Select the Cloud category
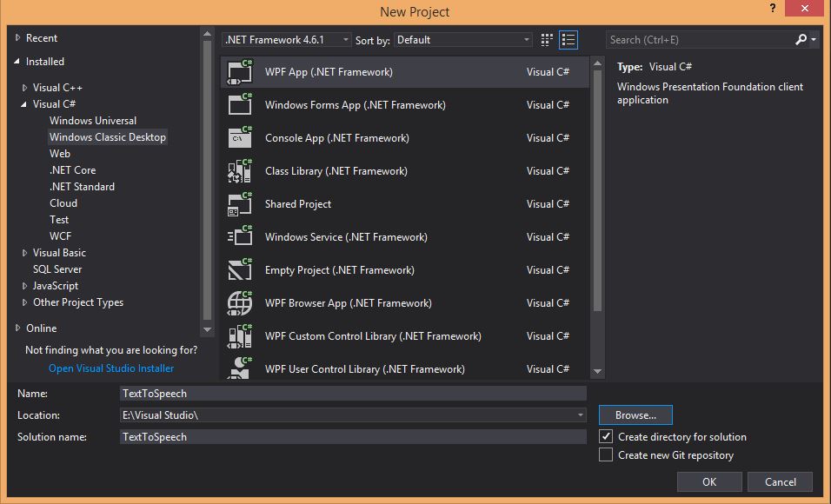The width and height of the screenshot is (831, 504). [x=63, y=203]
